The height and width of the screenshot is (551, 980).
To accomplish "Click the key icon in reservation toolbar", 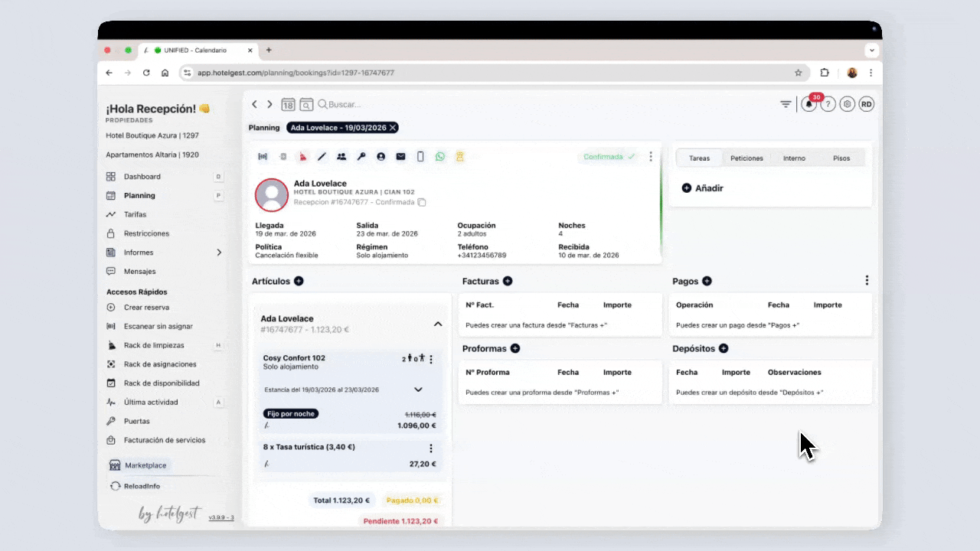I will point(361,156).
